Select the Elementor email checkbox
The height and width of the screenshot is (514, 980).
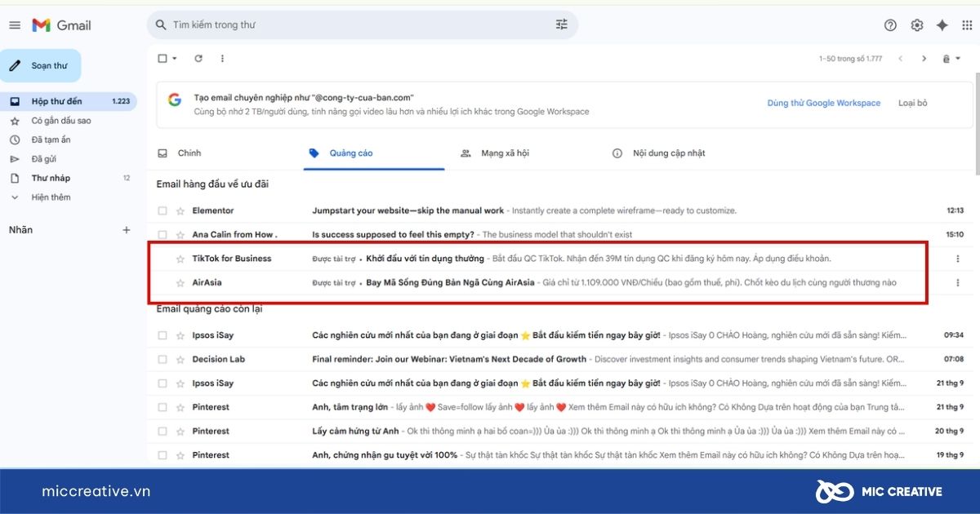pyautogui.click(x=162, y=211)
